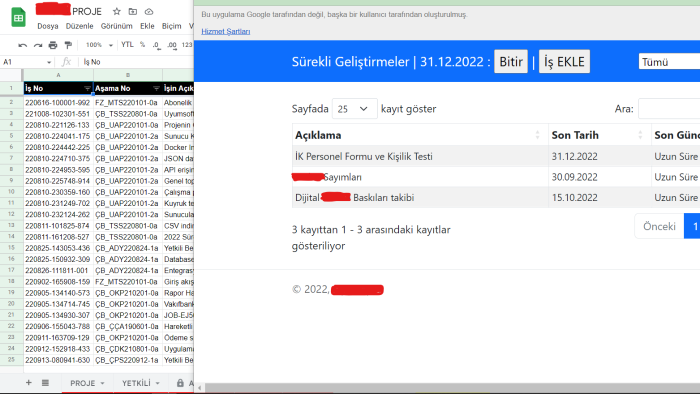
Task: Open the Düzenle menu
Action: [79, 26]
